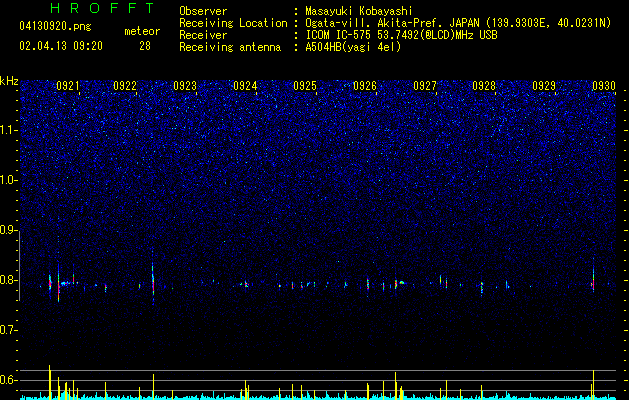Click the 0.8 kHz axis label
The width and height of the screenshot is (629, 400).
[x=8, y=280]
